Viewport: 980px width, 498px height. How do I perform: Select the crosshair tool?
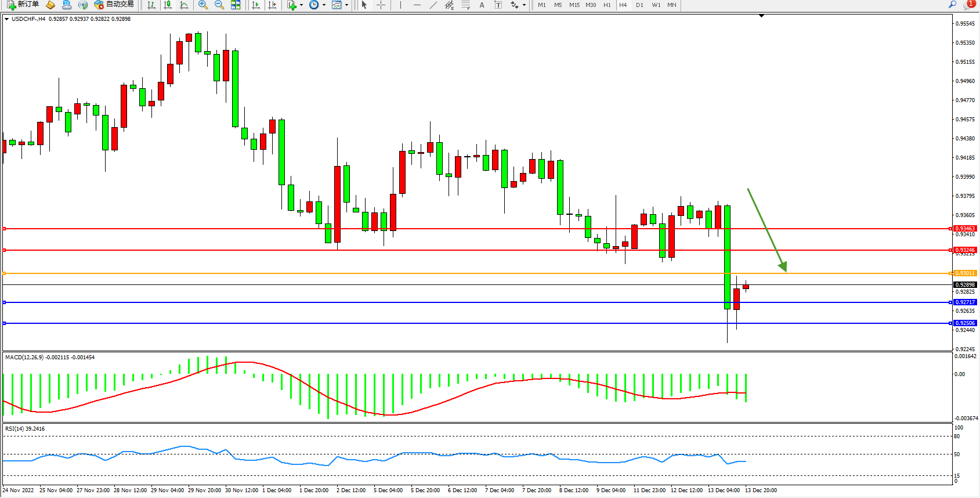381,5
